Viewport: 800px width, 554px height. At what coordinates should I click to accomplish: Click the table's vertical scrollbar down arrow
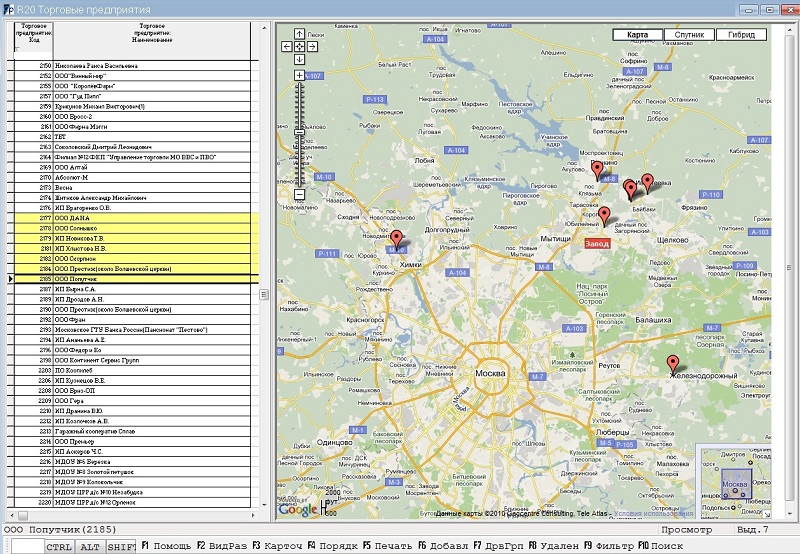pos(264,505)
